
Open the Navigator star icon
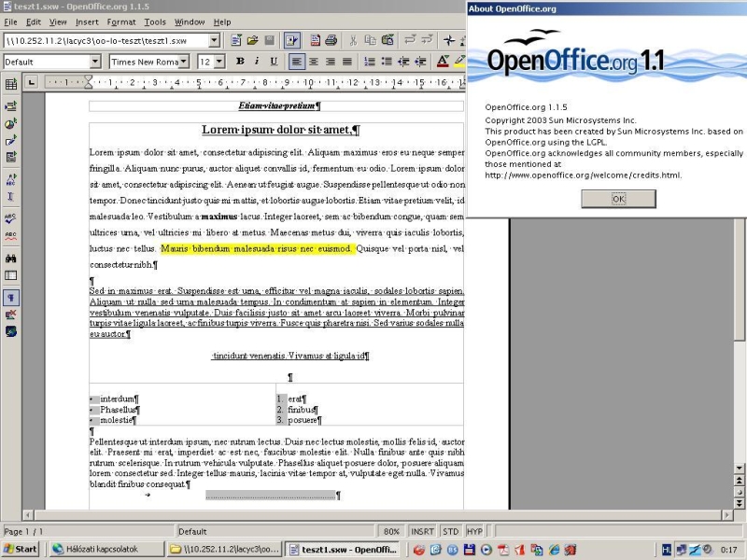449,40
